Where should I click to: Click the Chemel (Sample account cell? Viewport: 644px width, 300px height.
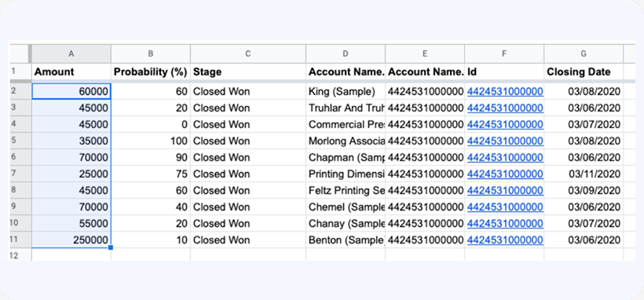point(346,207)
